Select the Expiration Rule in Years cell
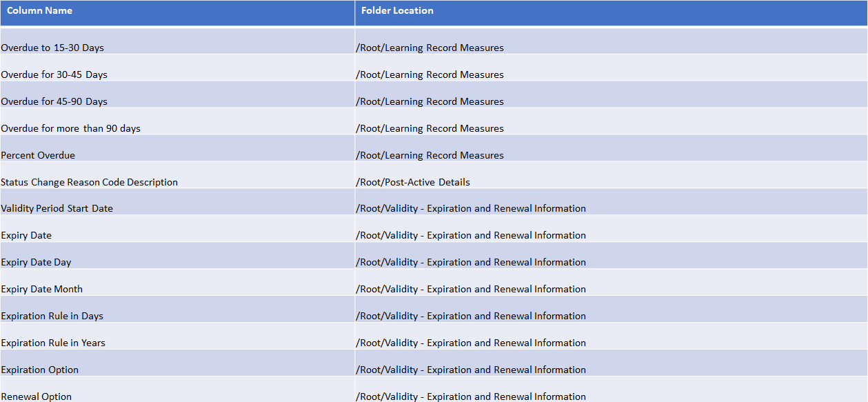868x402 pixels. coord(53,343)
